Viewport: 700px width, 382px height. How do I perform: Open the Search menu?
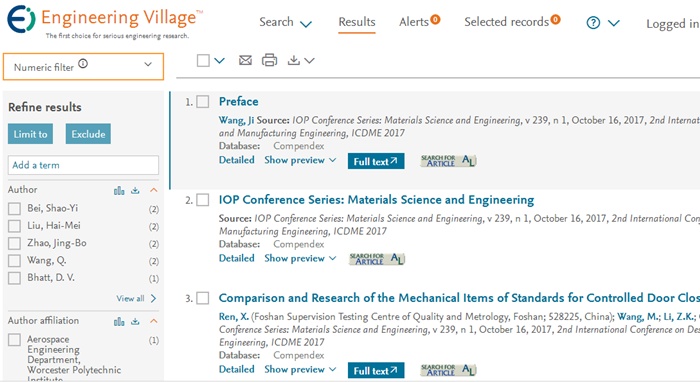point(285,22)
